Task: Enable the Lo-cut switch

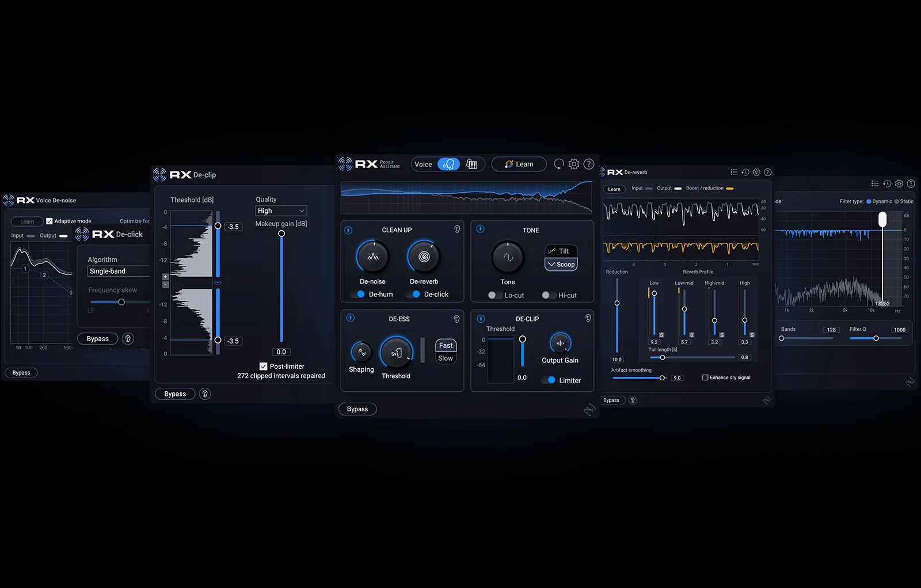Action: pyautogui.click(x=494, y=295)
